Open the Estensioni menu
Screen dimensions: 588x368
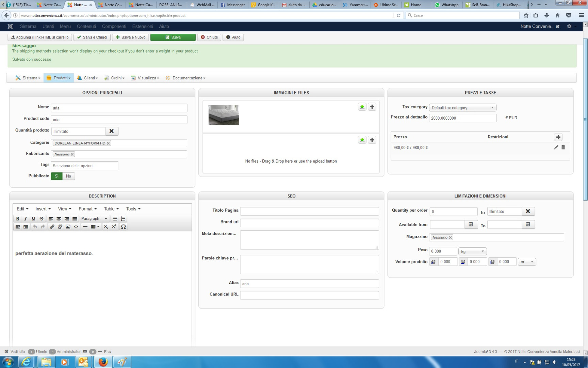coord(143,26)
